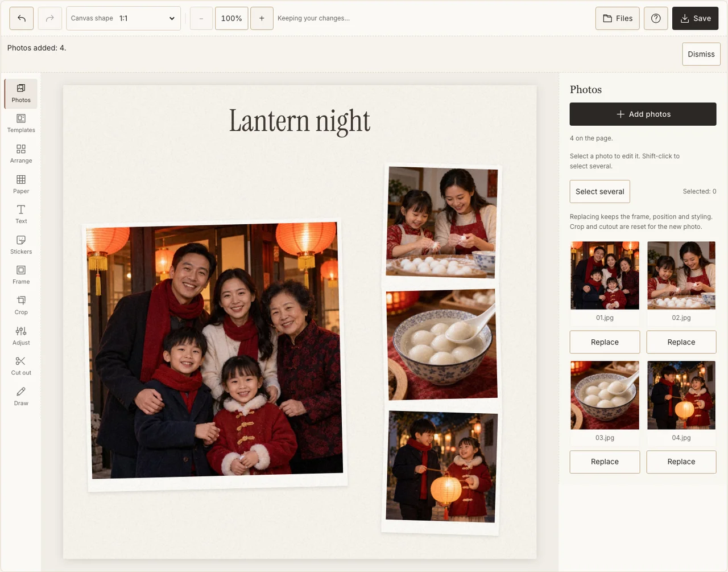Image resolution: width=728 pixels, height=572 pixels.
Task: Zoom out with the minus button
Action: pyautogui.click(x=201, y=18)
